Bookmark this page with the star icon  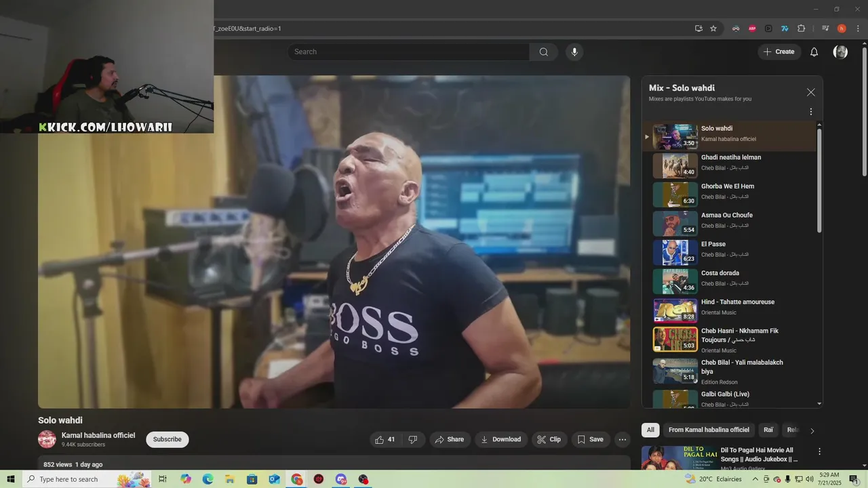point(713,28)
